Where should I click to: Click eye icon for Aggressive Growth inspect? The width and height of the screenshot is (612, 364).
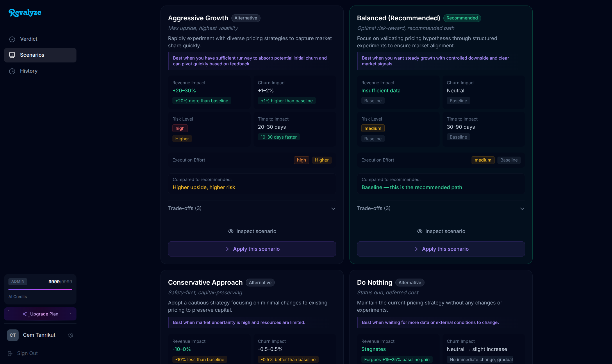231,232
